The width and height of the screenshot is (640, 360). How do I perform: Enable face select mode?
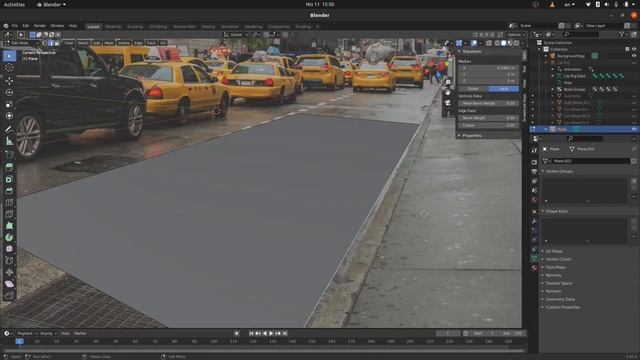[x=57, y=43]
